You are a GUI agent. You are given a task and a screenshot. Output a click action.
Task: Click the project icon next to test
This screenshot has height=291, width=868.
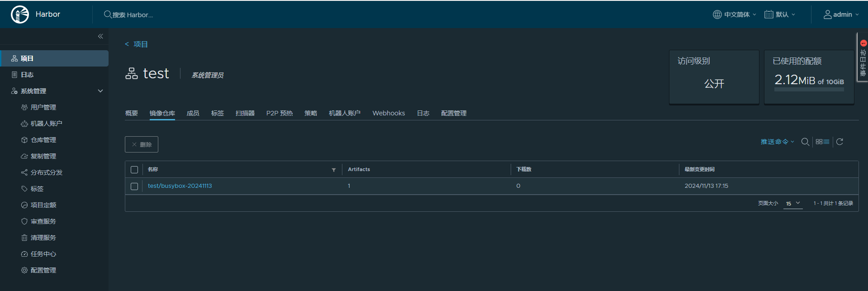[132, 73]
